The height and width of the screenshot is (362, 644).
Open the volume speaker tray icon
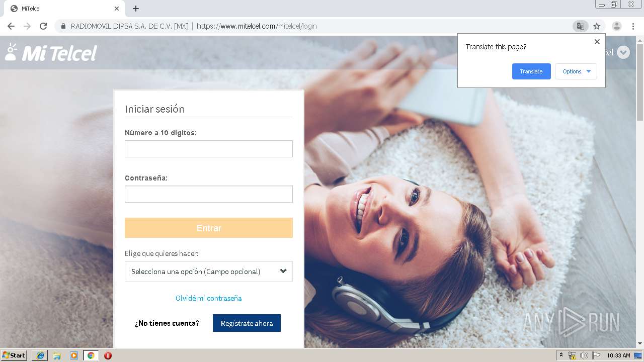[x=584, y=355]
